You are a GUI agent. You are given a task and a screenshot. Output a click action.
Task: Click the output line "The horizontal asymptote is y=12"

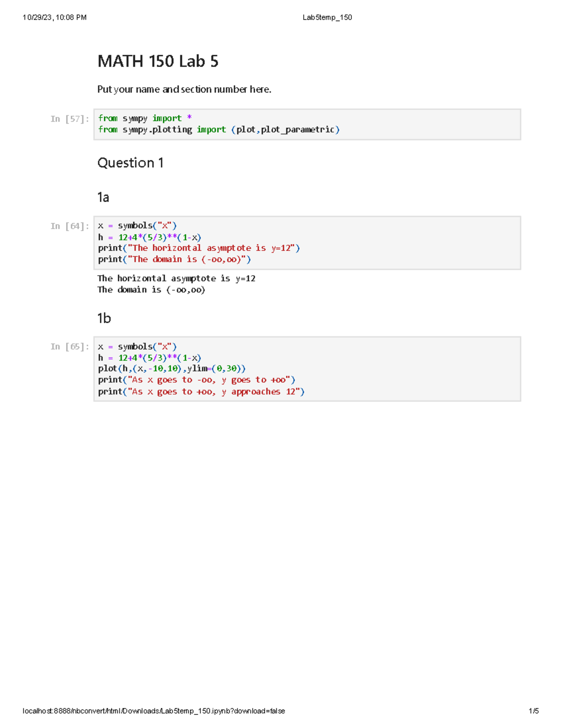point(176,278)
